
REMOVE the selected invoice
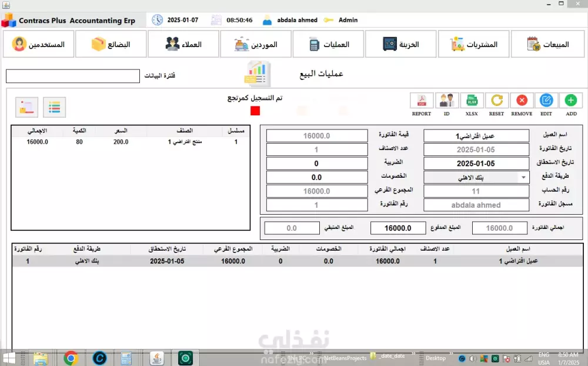click(x=521, y=99)
